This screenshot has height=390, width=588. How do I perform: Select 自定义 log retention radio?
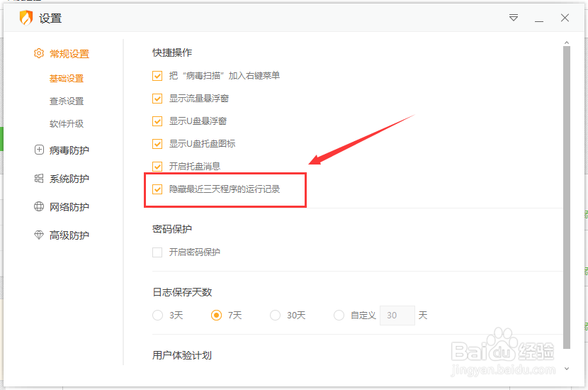pyautogui.click(x=339, y=316)
